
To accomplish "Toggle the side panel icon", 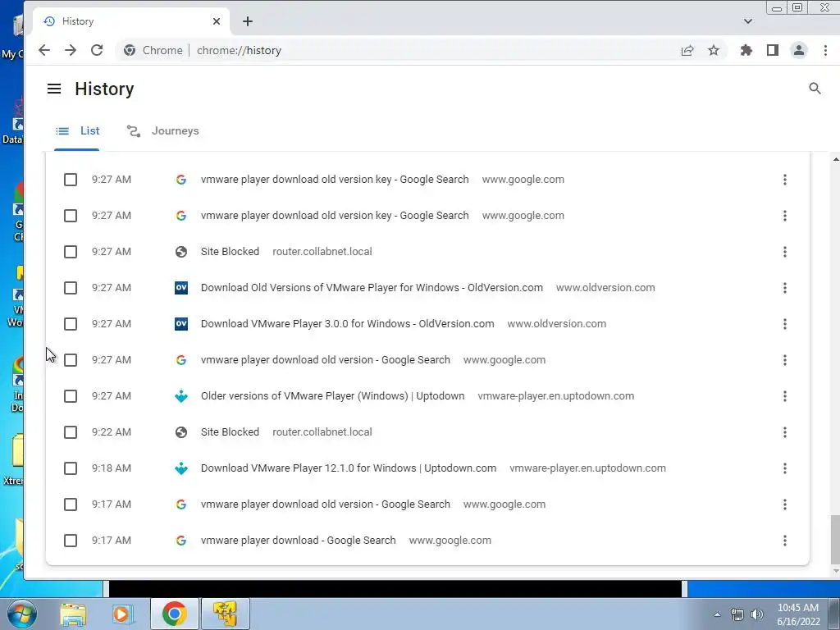I will pyautogui.click(x=773, y=50).
